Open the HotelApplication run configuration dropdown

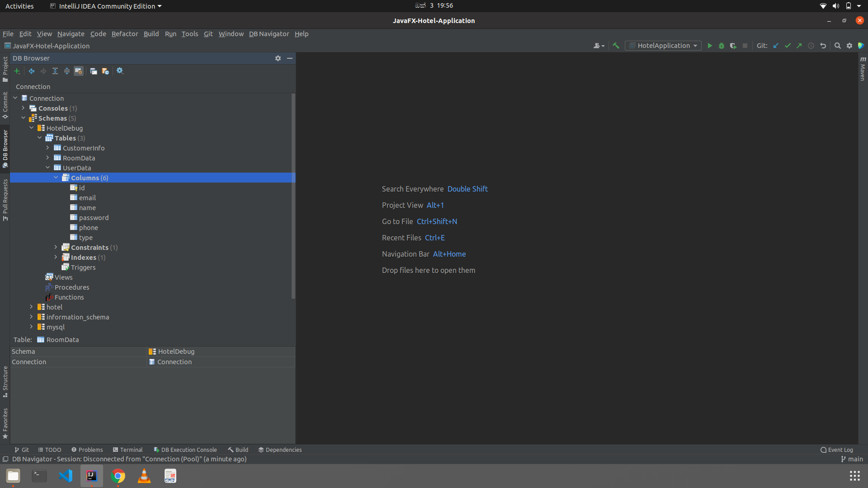(x=663, y=46)
